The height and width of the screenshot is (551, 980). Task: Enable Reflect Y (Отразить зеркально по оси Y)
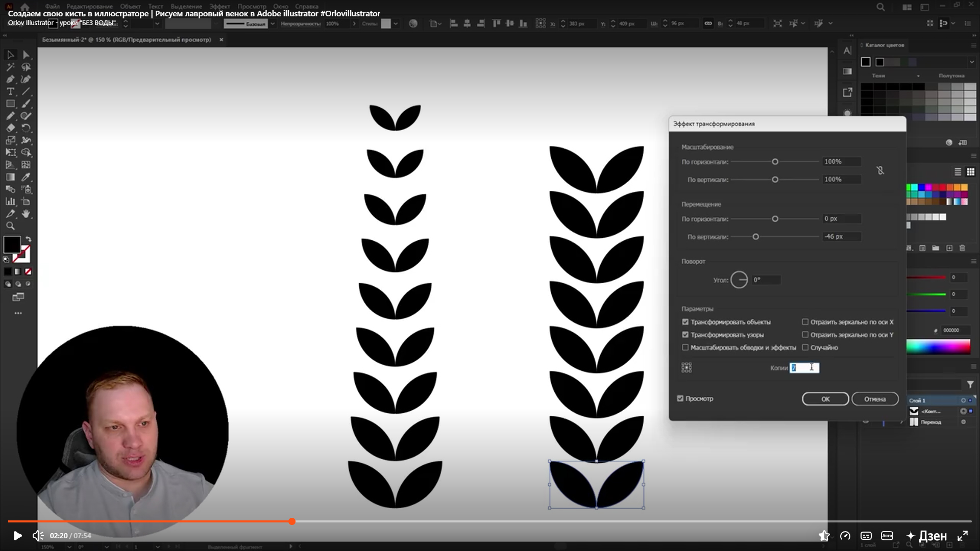pyautogui.click(x=805, y=335)
